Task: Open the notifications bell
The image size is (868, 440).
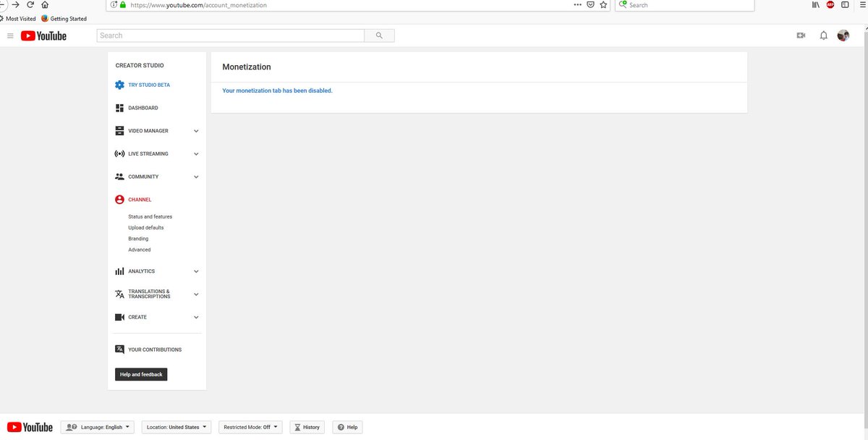Action: pos(823,35)
